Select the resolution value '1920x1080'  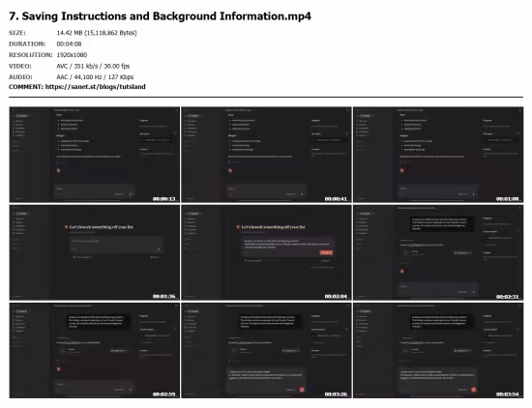click(72, 55)
